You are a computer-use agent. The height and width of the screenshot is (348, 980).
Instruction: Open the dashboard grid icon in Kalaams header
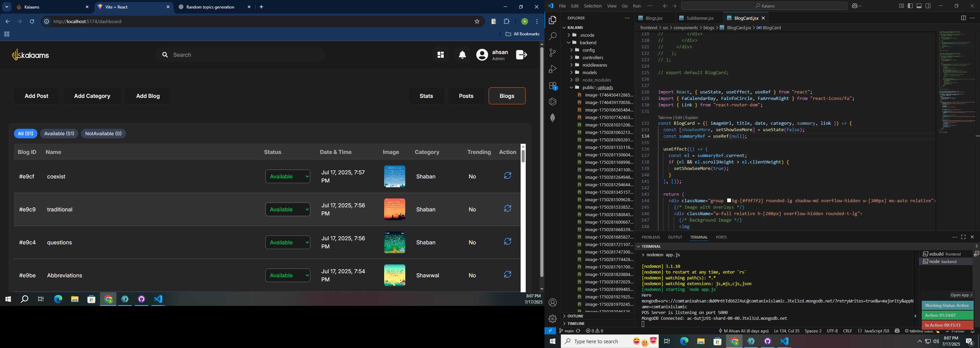tap(441, 55)
